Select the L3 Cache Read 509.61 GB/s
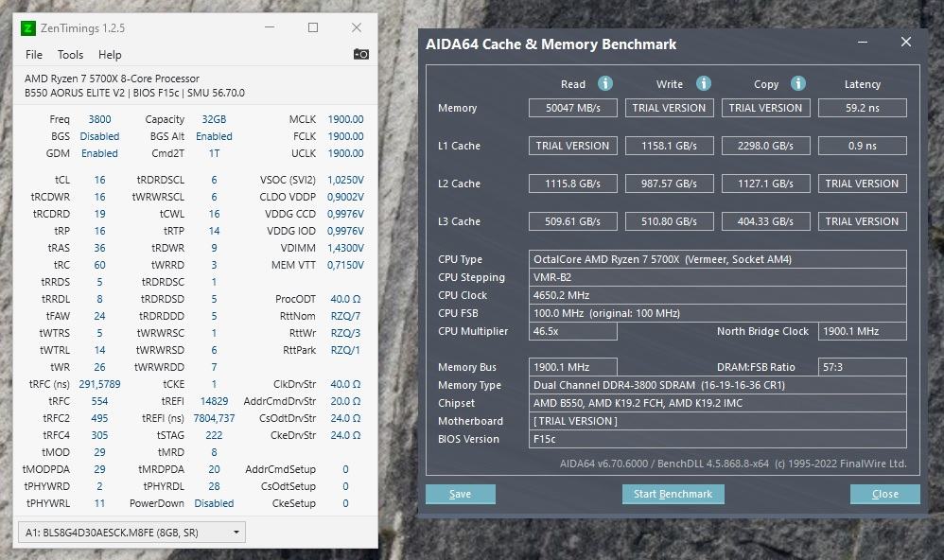The width and height of the screenshot is (944, 560). click(573, 221)
